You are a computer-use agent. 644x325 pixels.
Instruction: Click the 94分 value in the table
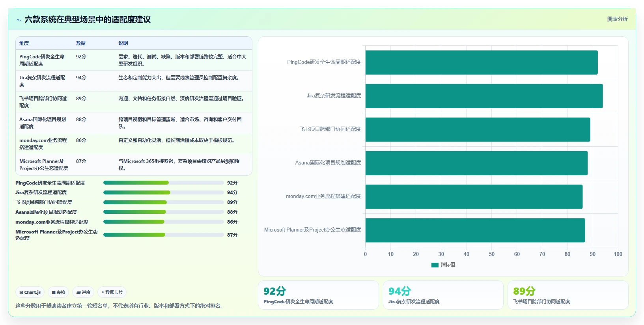81,78
